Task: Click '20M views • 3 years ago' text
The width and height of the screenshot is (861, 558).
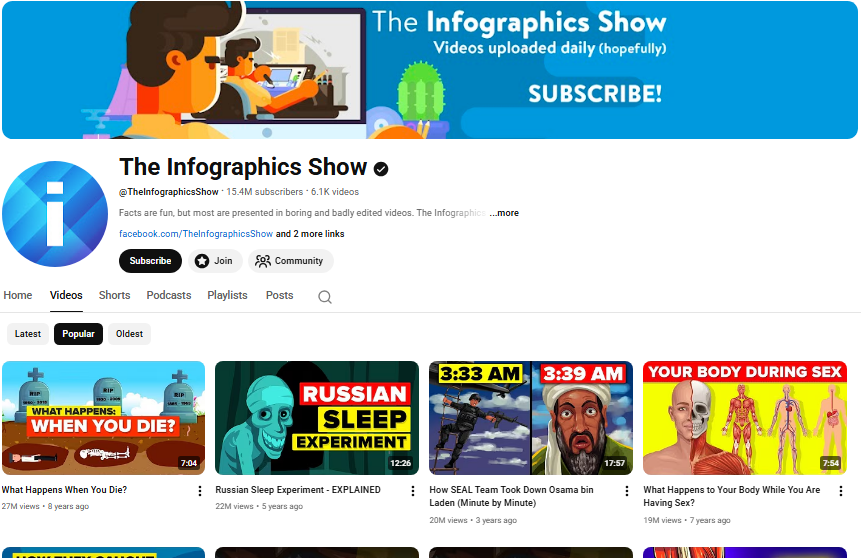Action: click(x=473, y=521)
